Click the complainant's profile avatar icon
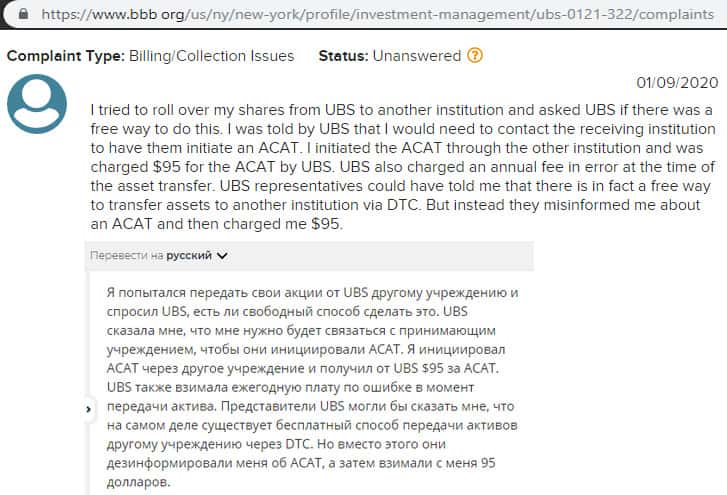 click(37, 104)
